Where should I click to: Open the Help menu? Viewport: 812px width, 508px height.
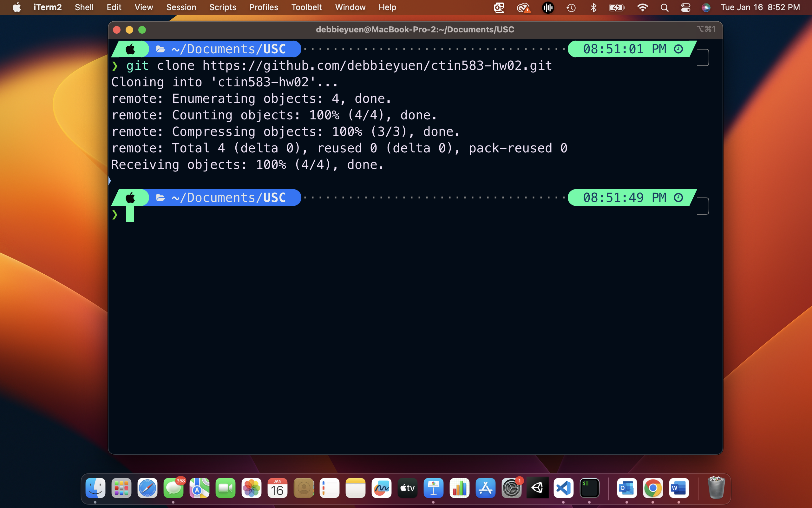point(387,7)
